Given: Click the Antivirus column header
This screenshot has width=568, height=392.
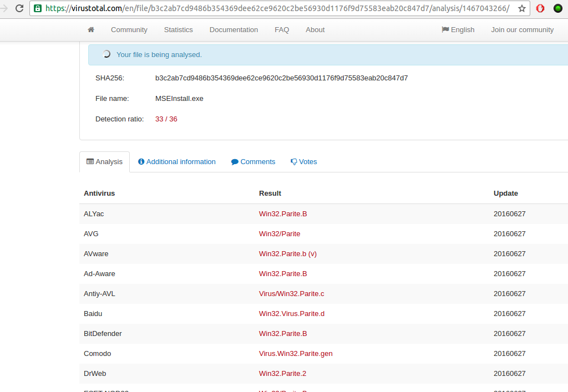Looking at the screenshot, I should point(99,194).
